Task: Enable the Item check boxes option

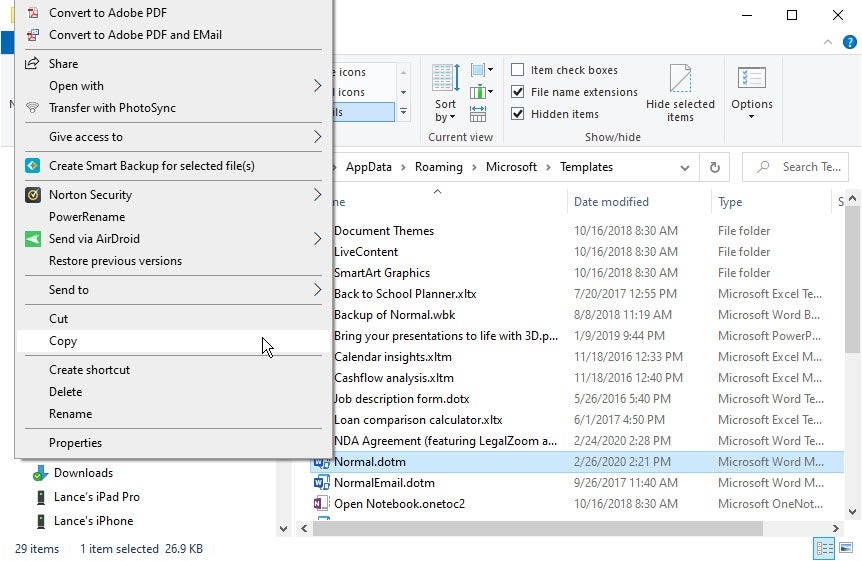Action: click(x=518, y=70)
